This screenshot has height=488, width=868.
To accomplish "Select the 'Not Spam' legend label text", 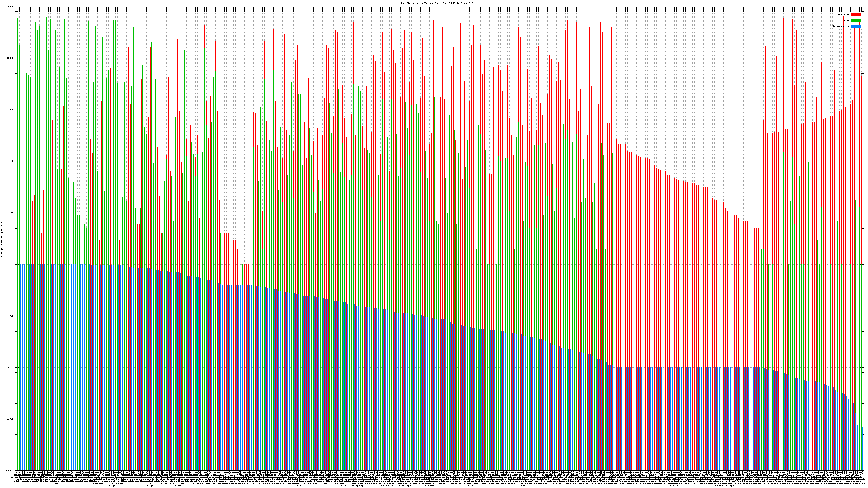I will pos(844,14).
